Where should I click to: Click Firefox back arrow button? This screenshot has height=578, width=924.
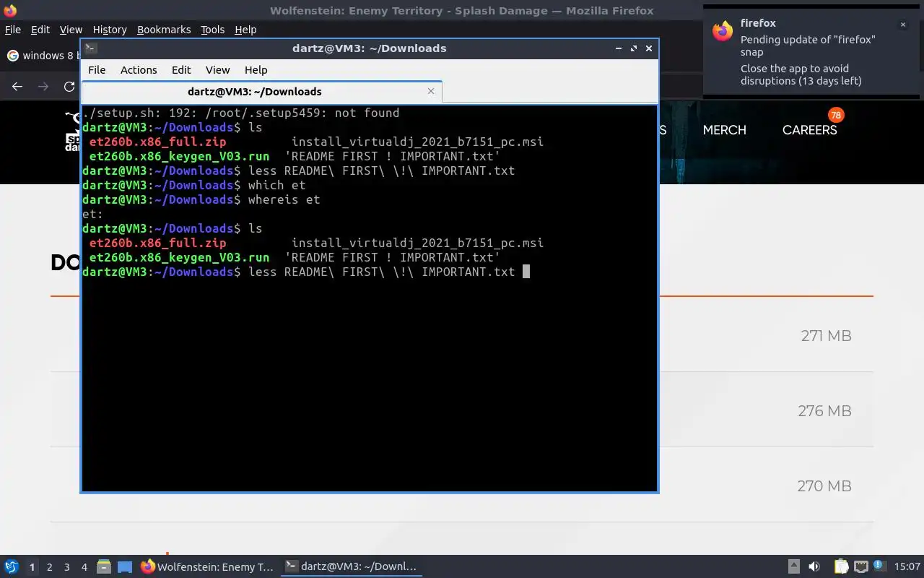click(x=17, y=87)
